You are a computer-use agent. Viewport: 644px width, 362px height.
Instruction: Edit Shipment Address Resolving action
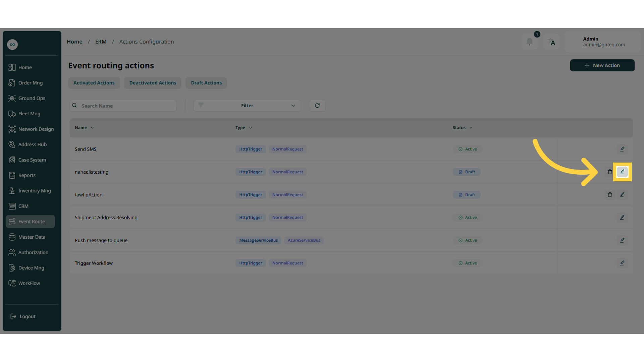[622, 218]
